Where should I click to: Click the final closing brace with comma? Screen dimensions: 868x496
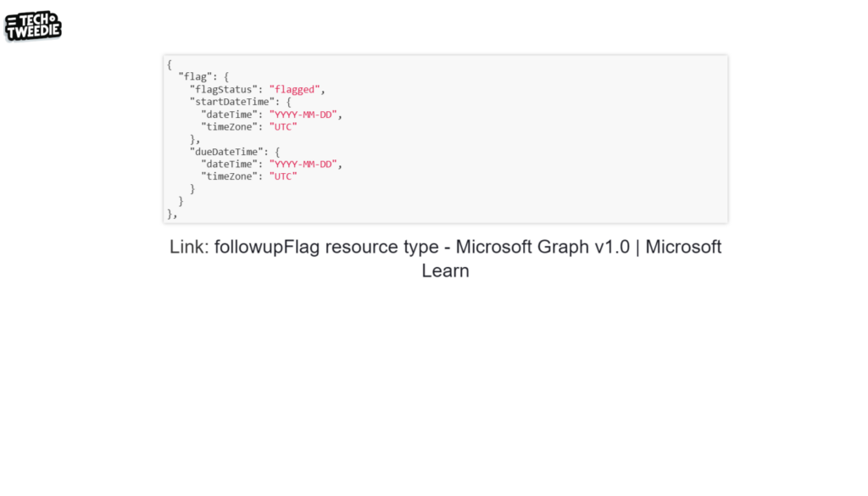(x=172, y=214)
